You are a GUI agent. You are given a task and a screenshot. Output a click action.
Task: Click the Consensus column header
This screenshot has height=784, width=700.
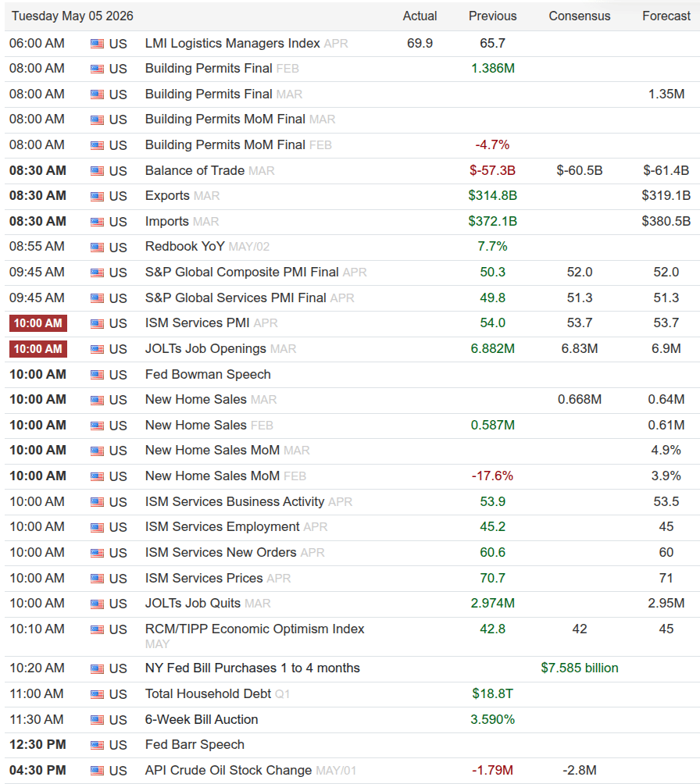tap(580, 16)
